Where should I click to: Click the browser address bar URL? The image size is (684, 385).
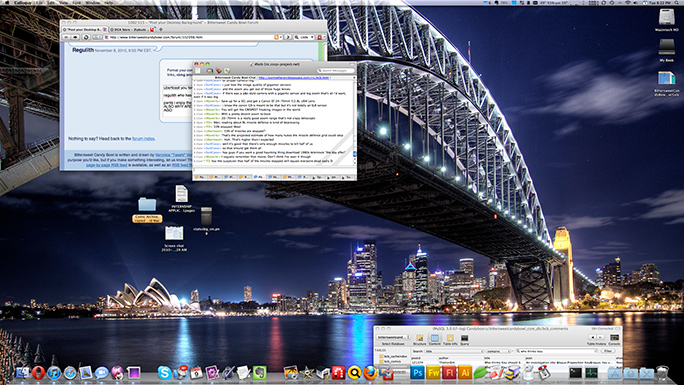[x=188, y=37]
